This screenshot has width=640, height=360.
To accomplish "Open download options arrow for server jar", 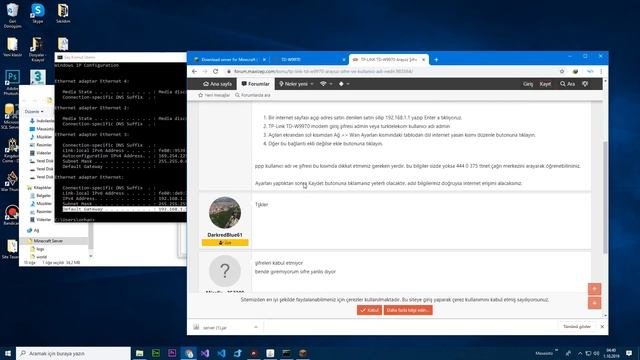I will 256,327.
